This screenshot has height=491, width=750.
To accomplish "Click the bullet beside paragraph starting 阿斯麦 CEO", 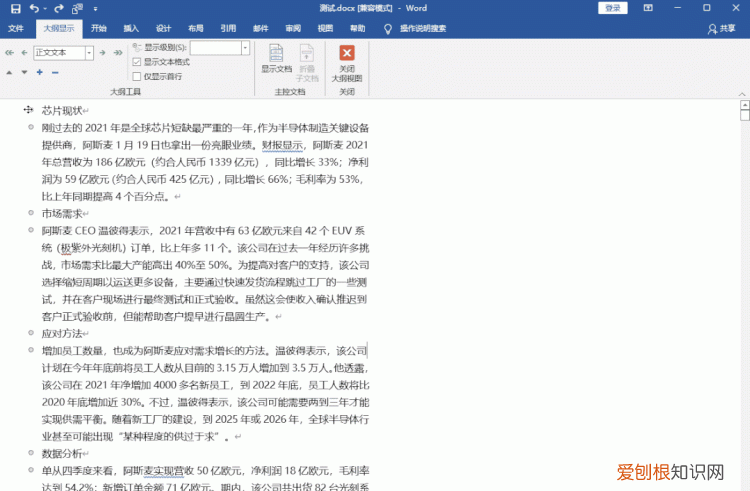I will (31, 230).
